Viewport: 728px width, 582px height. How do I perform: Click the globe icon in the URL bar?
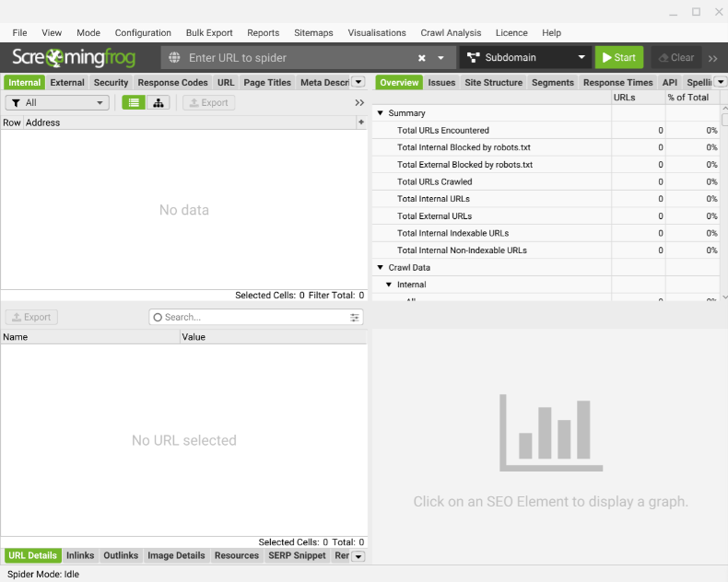[x=174, y=57]
